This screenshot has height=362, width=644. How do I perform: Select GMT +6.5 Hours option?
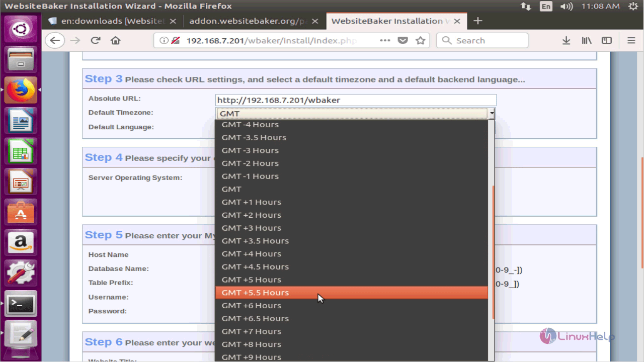pos(351,319)
